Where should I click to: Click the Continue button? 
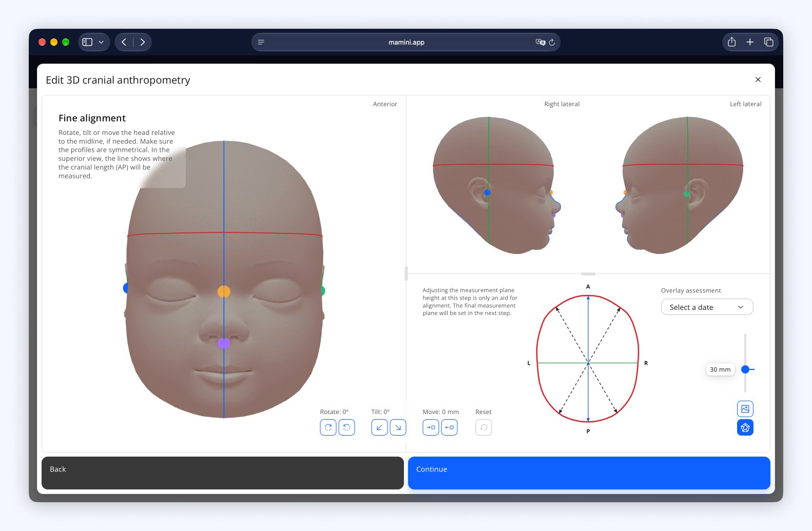tap(589, 473)
